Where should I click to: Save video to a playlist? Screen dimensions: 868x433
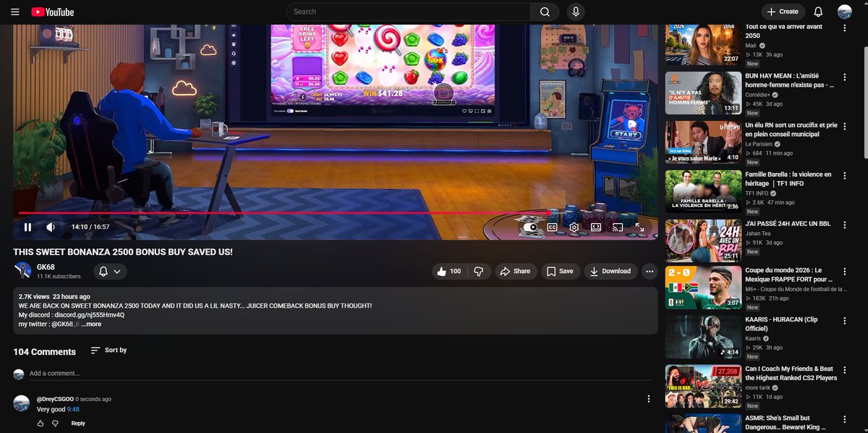pyautogui.click(x=560, y=271)
